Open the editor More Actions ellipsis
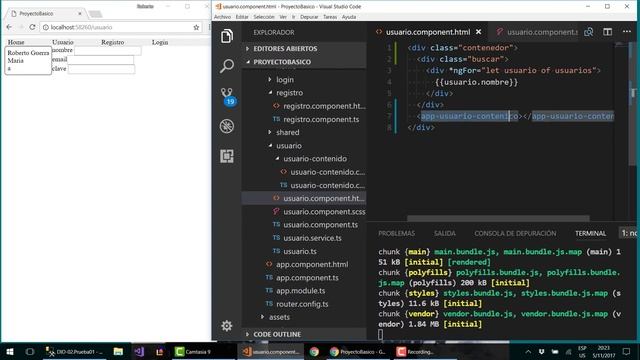Screen dimensions: 640x360 point(627,32)
